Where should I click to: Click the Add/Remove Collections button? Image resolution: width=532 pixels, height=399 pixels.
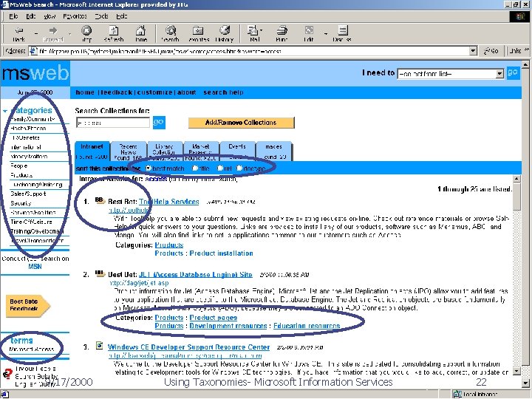pos(241,123)
